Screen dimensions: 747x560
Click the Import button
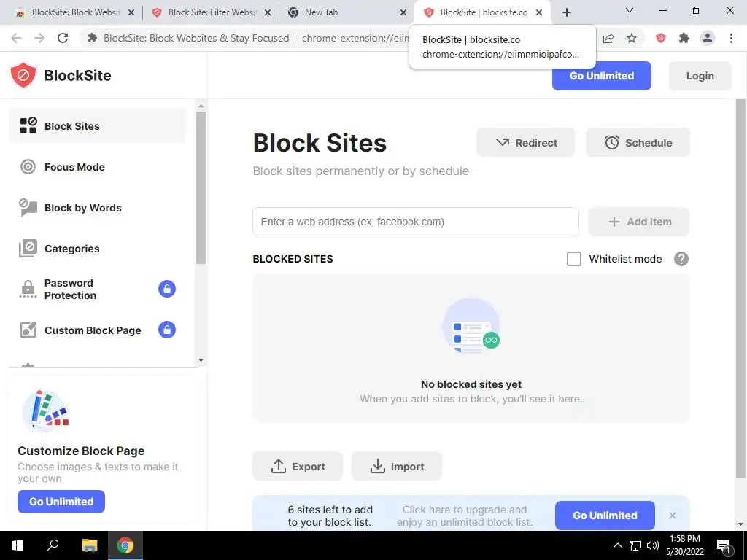397,466
